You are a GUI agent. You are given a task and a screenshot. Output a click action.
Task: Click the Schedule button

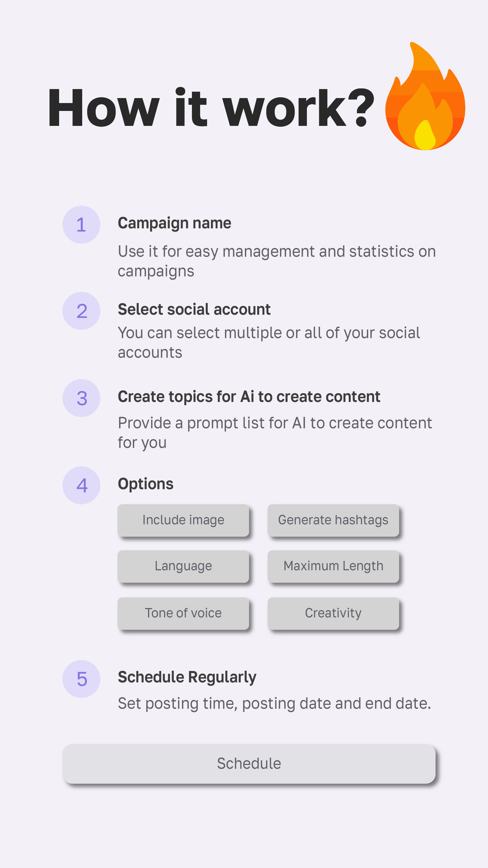point(249,764)
